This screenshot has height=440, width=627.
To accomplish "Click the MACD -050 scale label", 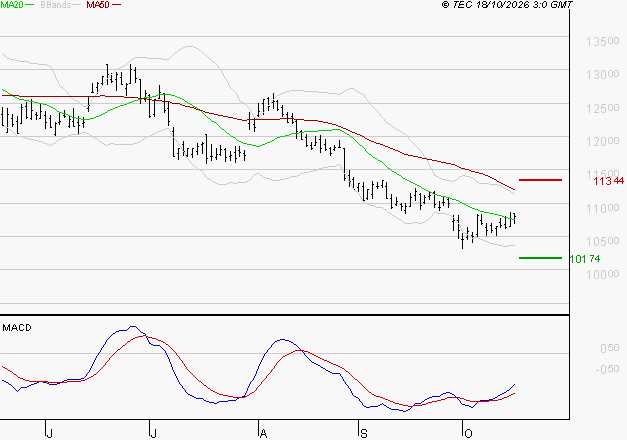I will point(607,369).
